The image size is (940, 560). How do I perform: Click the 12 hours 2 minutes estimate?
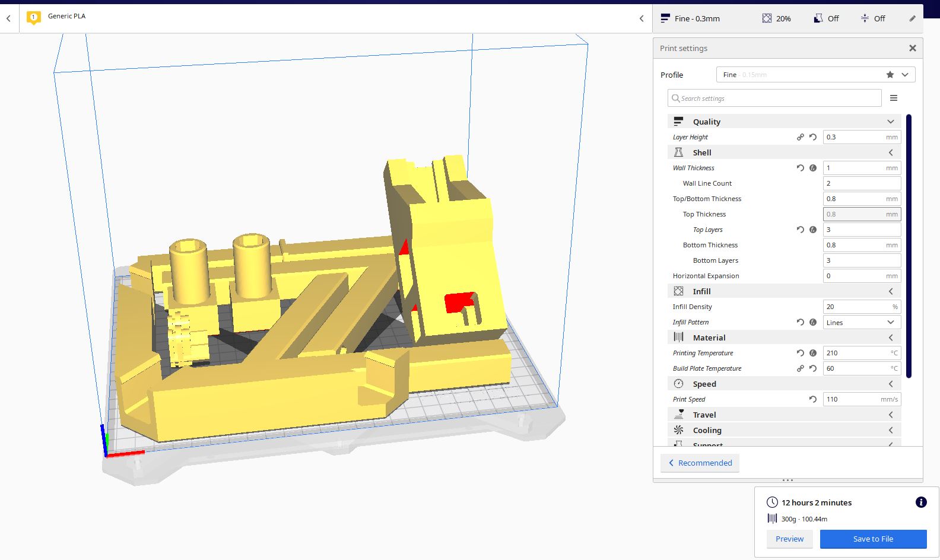817,502
